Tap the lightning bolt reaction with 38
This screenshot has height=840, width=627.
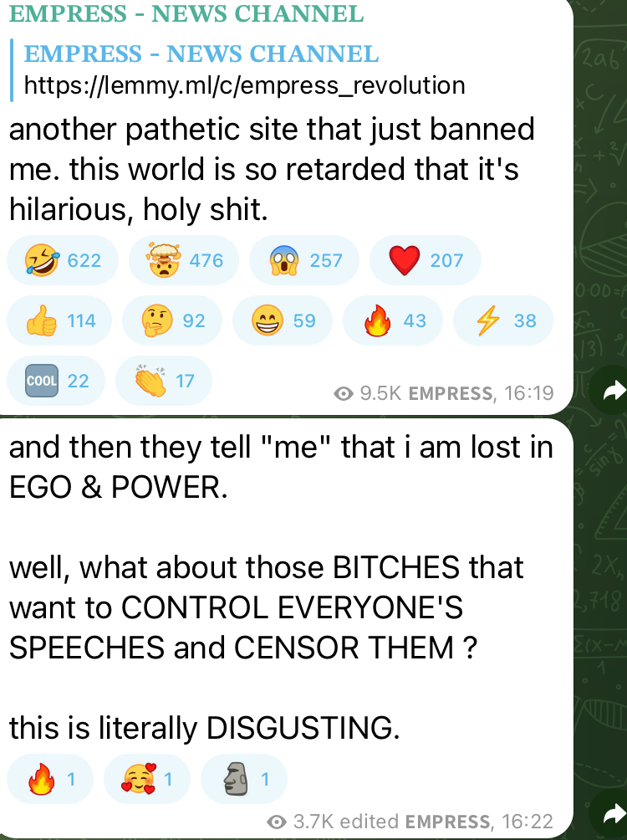(x=502, y=320)
